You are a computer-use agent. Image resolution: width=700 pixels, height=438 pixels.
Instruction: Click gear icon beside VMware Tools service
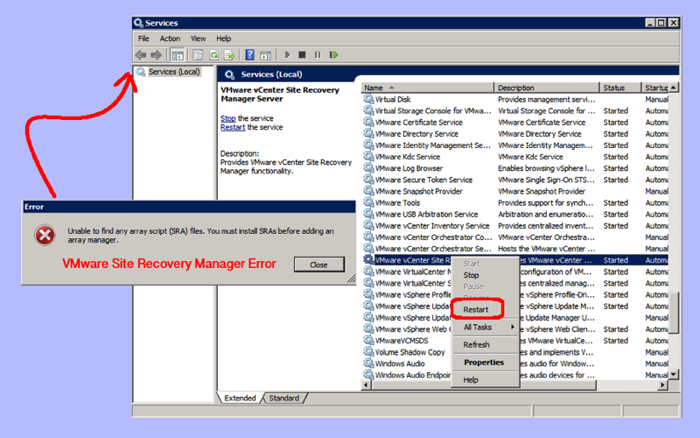[x=368, y=203]
